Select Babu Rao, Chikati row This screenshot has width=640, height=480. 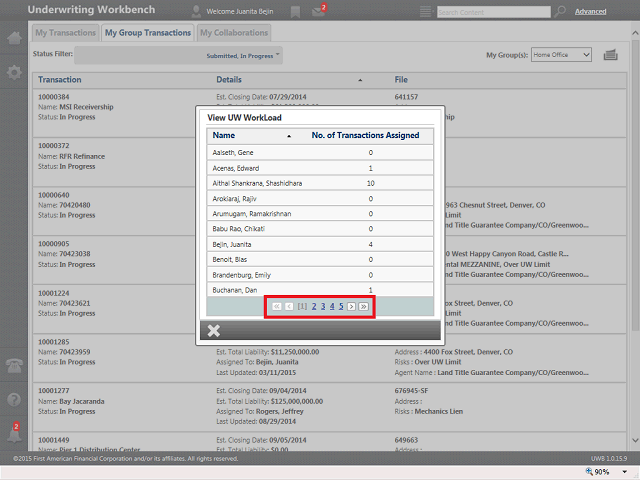click(320, 229)
